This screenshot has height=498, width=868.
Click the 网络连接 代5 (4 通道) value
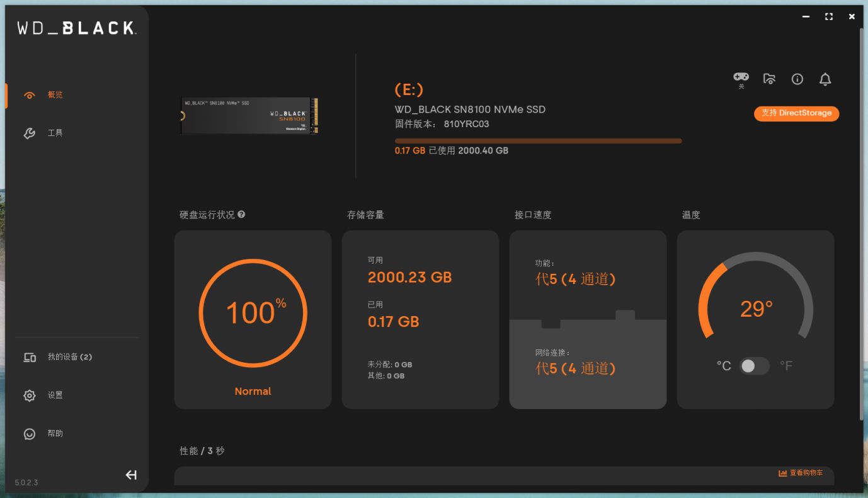click(x=575, y=368)
